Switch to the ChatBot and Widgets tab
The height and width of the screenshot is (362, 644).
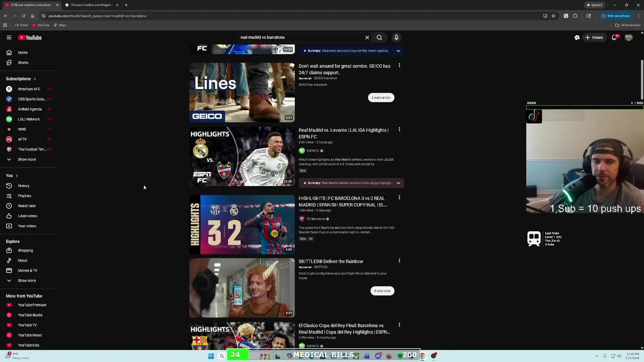point(91,5)
